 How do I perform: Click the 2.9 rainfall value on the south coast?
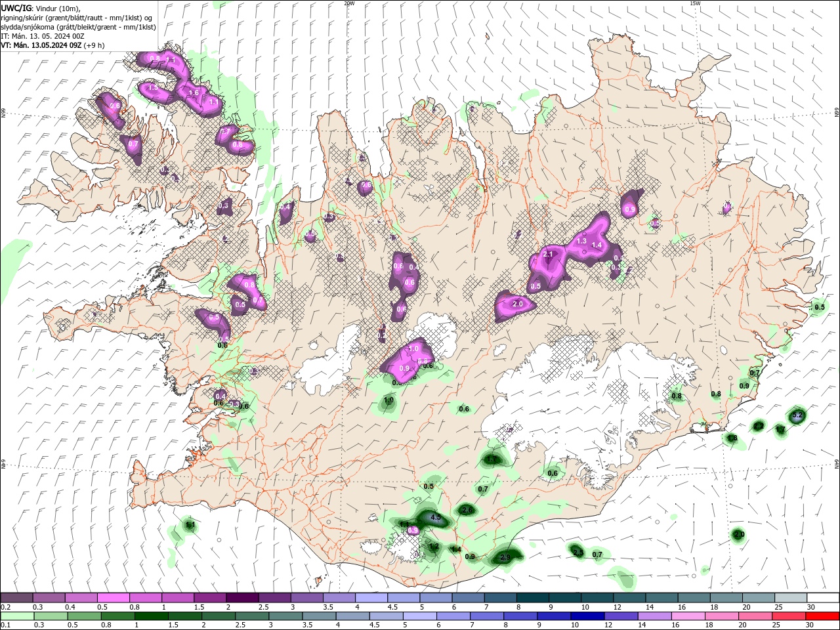tap(505, 557)
